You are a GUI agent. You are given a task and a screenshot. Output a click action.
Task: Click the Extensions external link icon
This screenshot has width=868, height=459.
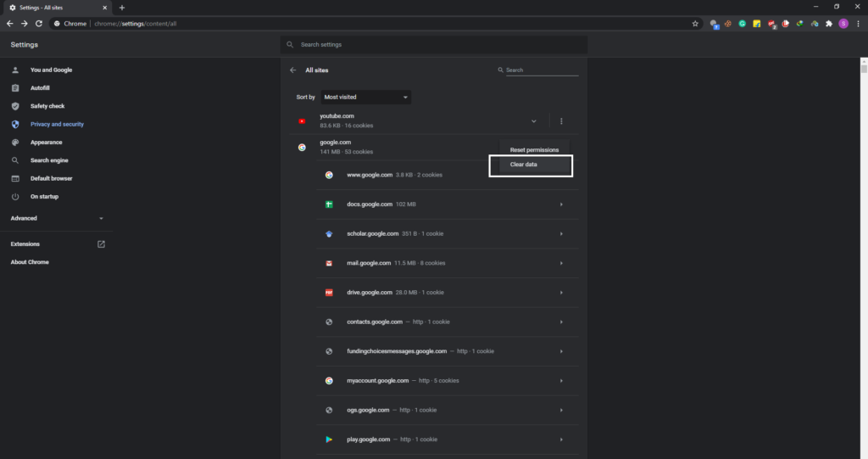point(102,243)
